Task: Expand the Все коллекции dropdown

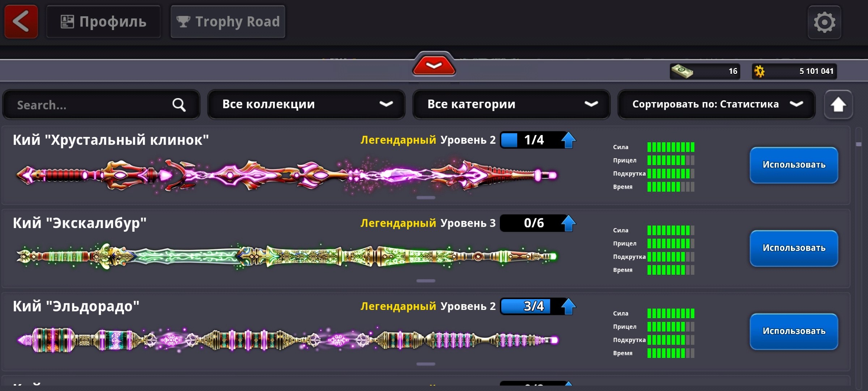Action: [x=306, y=104]
